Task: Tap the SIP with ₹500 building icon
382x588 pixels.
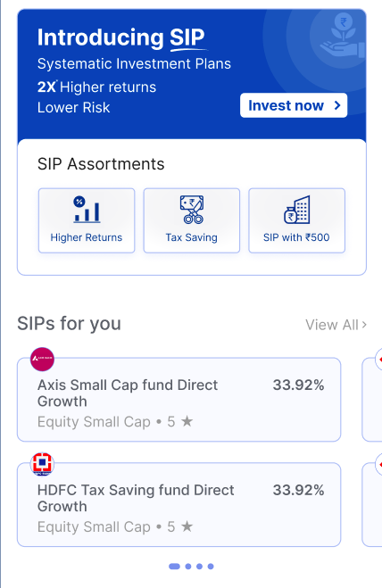Action: [x=297, y=210]
